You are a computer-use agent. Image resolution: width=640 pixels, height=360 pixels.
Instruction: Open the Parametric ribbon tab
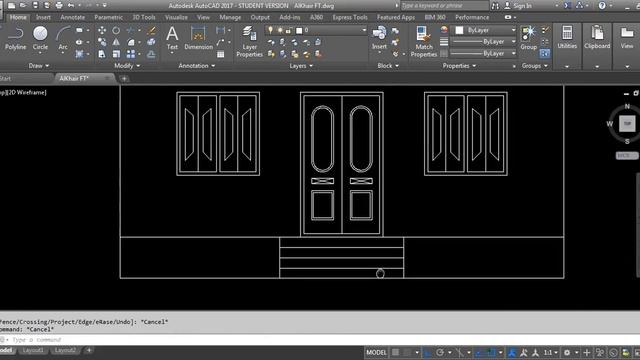click(109, 17)
